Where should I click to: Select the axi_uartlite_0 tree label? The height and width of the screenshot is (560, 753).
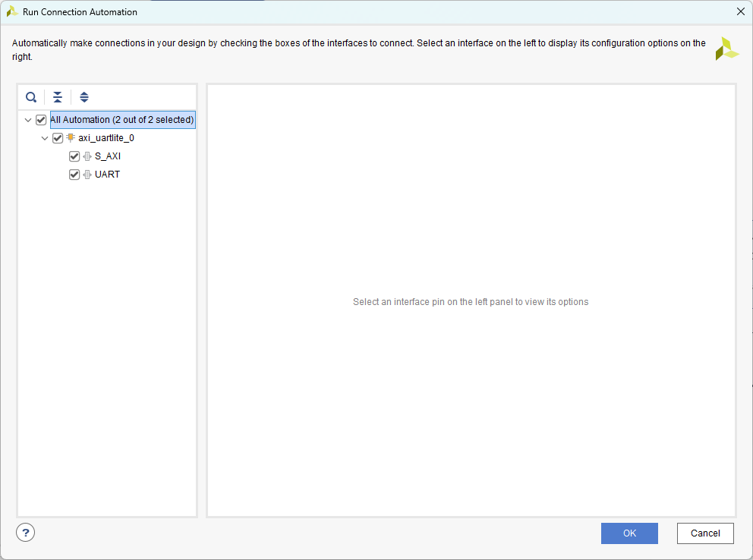106,138
